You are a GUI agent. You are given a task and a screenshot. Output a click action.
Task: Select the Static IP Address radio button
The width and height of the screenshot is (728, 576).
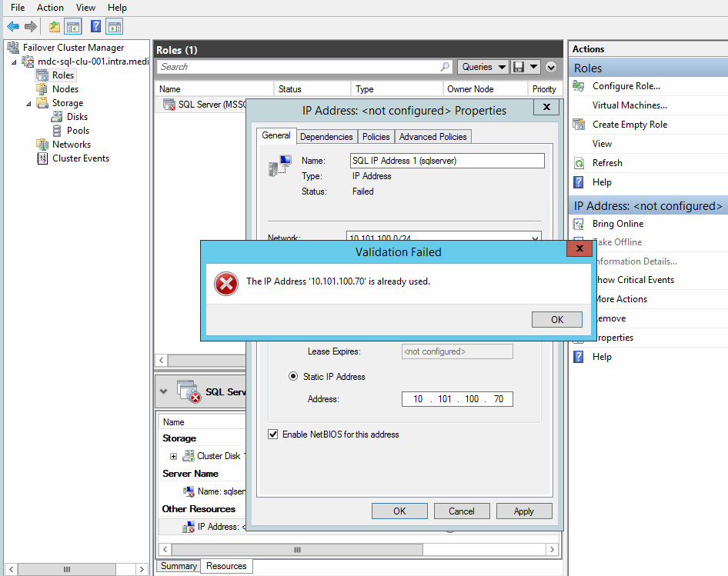tap(293, 376)
